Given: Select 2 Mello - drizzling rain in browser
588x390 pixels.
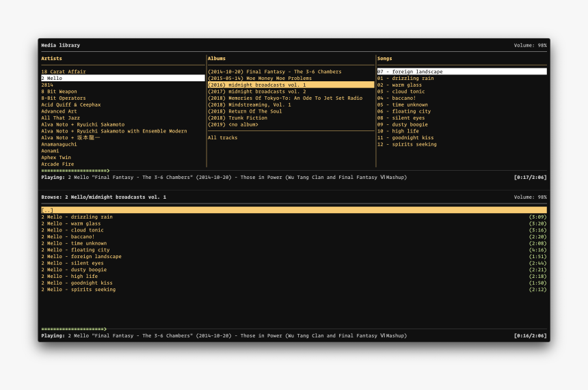Looking at the screenshot, I should coord(77,217).
